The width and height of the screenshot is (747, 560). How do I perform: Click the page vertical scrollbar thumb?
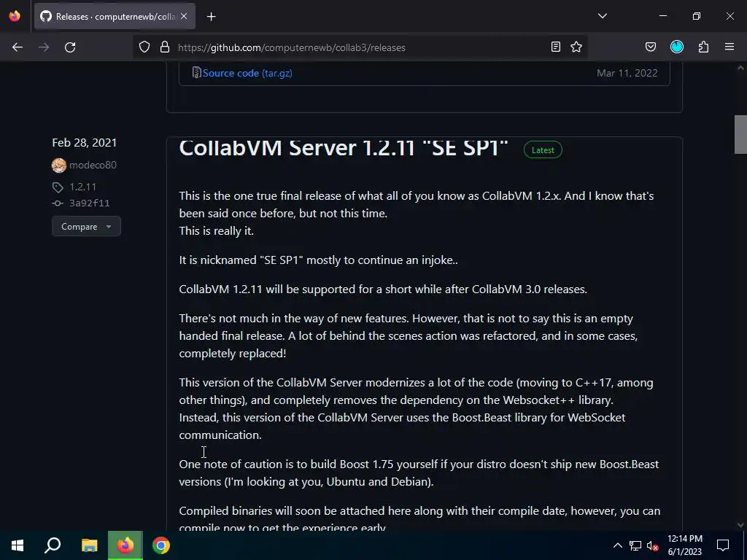point(740,135)
